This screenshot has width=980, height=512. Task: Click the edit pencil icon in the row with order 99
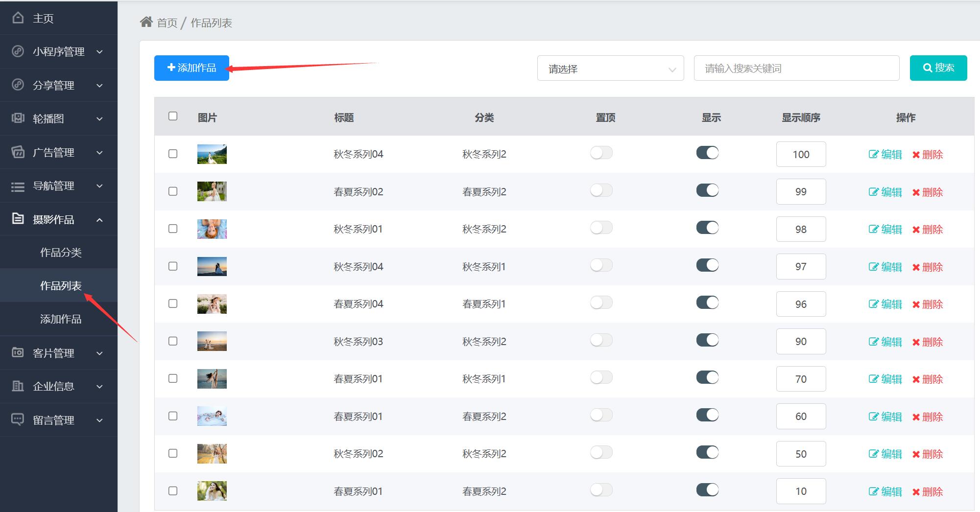pyautogui.click(x=873, y=192)
